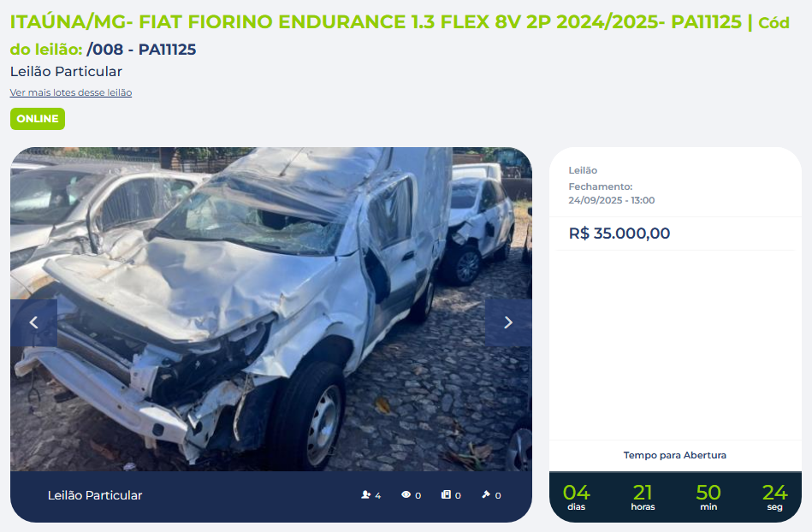Click the gavel bids icon

[x=486, y=494]
